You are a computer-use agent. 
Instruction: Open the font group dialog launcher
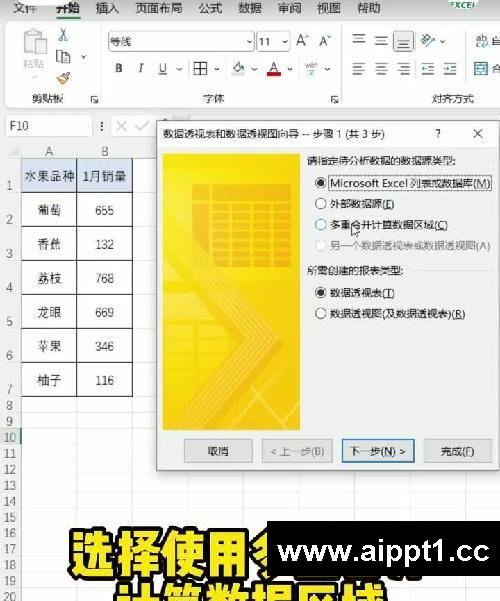pyautogui.click(x=334, y=100)
